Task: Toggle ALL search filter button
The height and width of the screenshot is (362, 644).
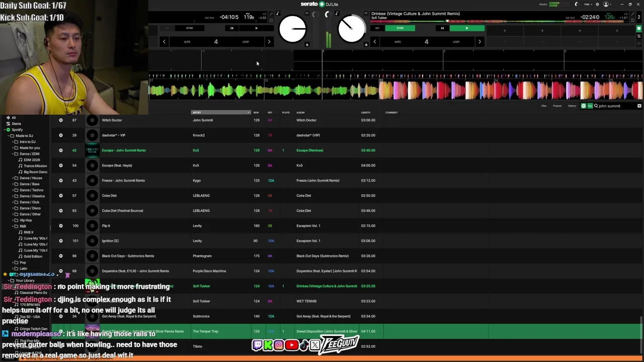Action: tap(590, 106)
